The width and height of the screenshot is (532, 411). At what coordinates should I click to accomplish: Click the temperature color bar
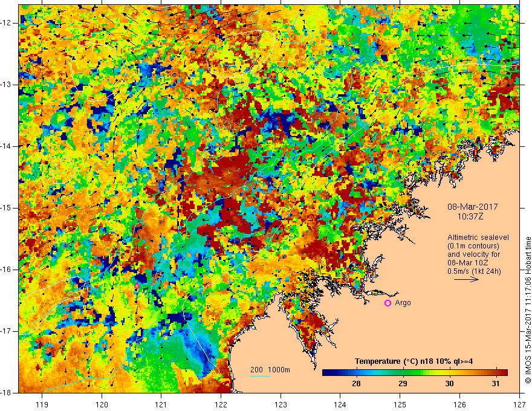click(x=415, y=372)
